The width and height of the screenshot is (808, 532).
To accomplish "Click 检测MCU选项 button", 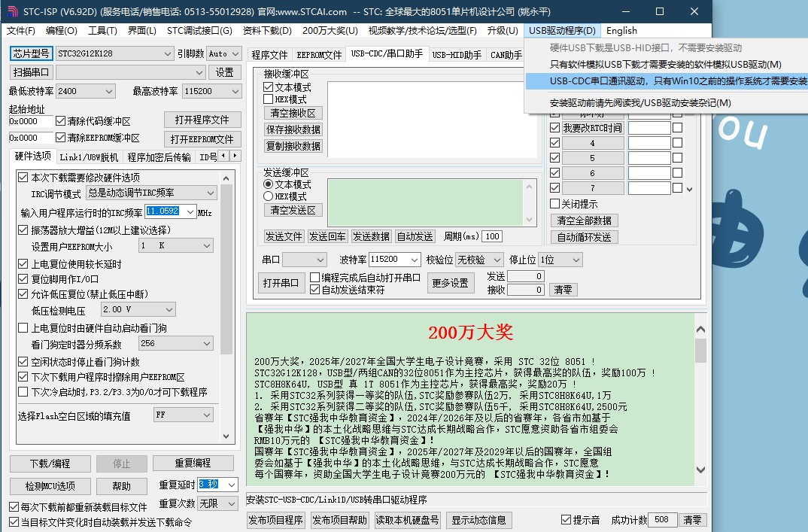I will [x=50, y=486].
